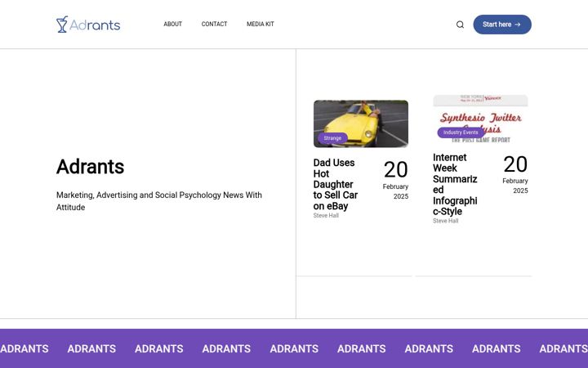The image size is (588, 368).
Task: Click Steve Hall under the Internet Week article
Action: (446, 221)
